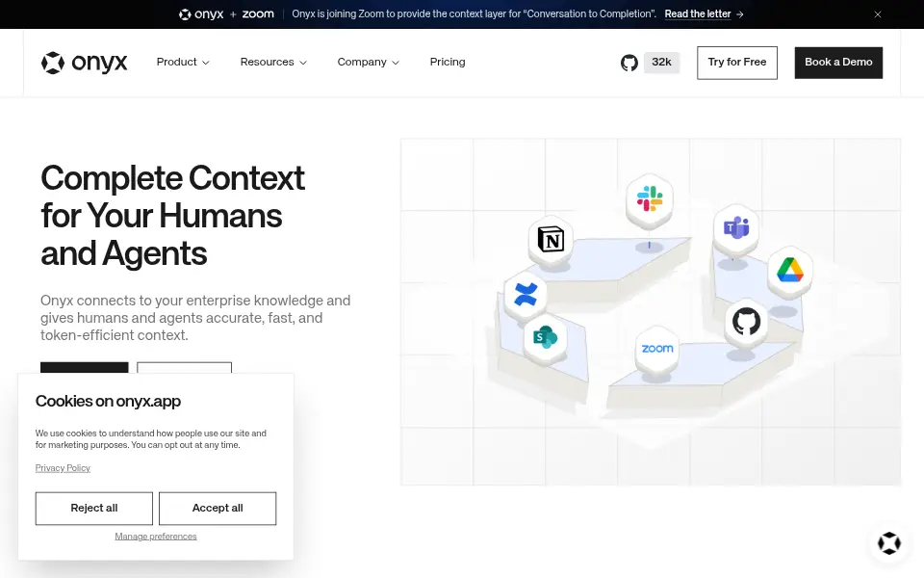The image size is (924, 578).
Task: Click the SharePoint icon in the illustration
Action: [x=545, y=337]
